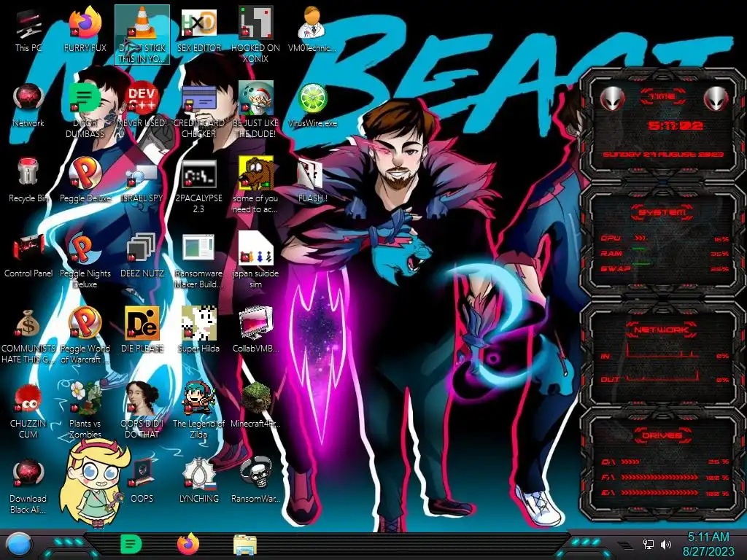The width and height of the screenshot is (747, 560).
Task: Click the red clock reading 5:11:02
Action: [675, 125]
